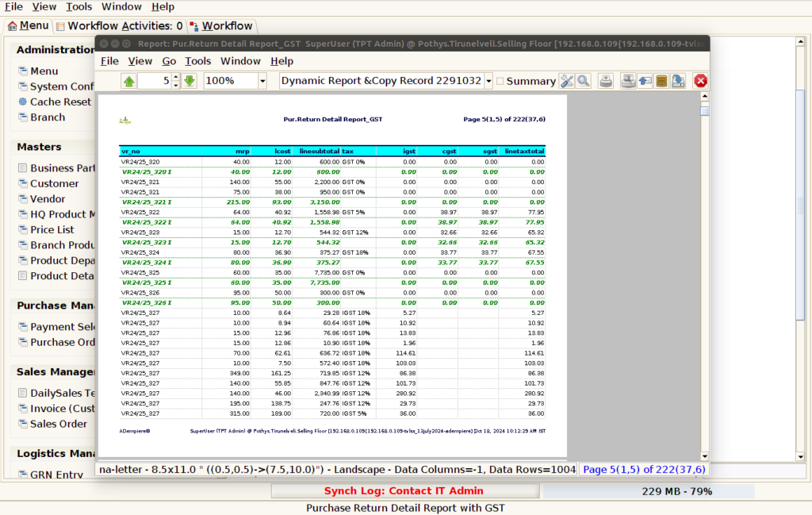This screenshot has height=515, width=812.
Task: Open the View menu in report window
Action: point(140,61)
